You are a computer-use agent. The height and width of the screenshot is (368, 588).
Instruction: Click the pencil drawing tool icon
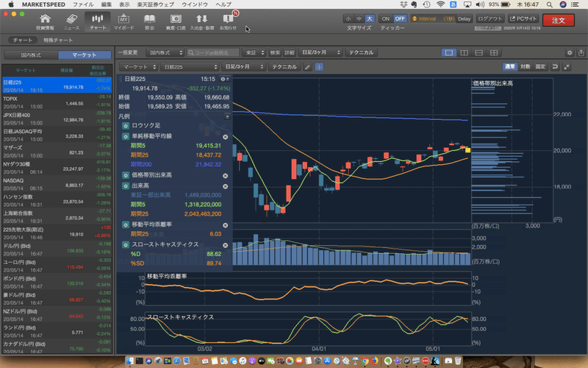click(x=307, y=67)
